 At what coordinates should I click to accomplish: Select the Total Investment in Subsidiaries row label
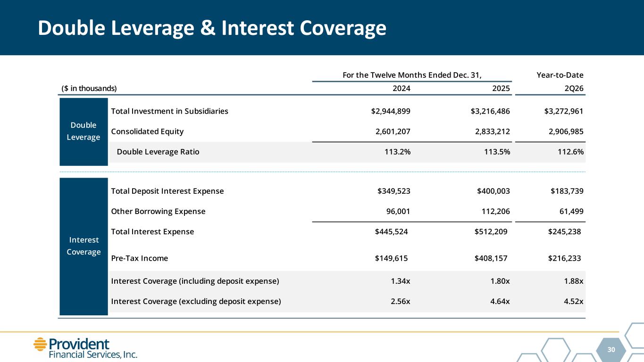point(170,111)
